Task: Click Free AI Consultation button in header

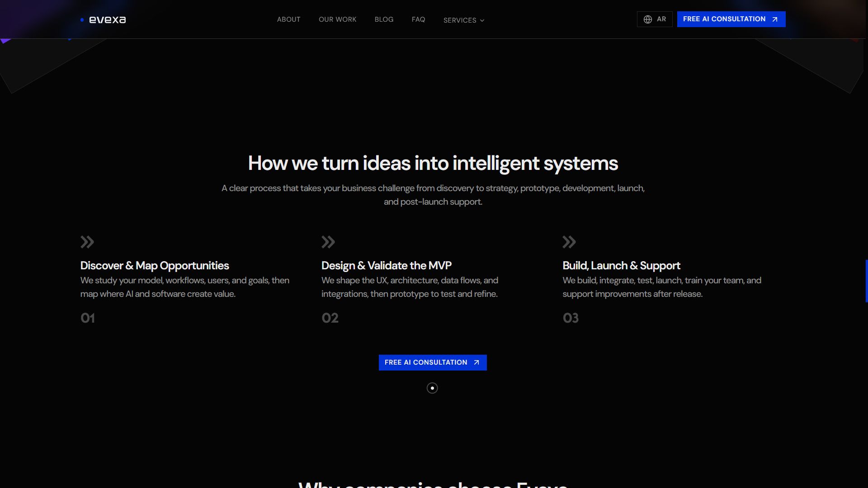Action: [731, 19]
